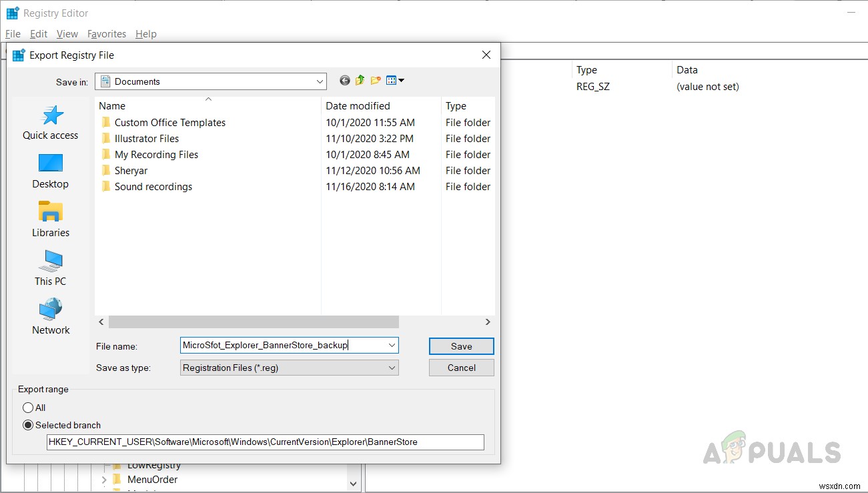Click the 10/1/2020 11:55 AM date cell
Viewport: 868px width, 493px height.
click(x=370, y=123)
